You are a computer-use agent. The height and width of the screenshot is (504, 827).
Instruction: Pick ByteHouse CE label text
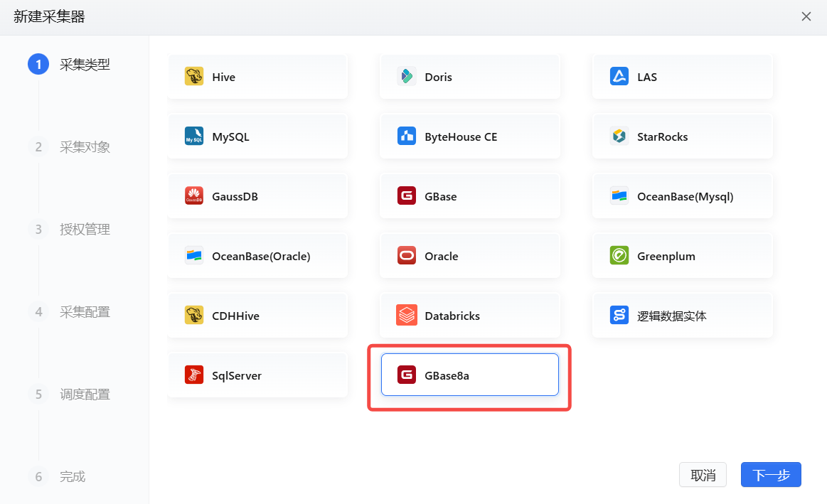[461, 137]
